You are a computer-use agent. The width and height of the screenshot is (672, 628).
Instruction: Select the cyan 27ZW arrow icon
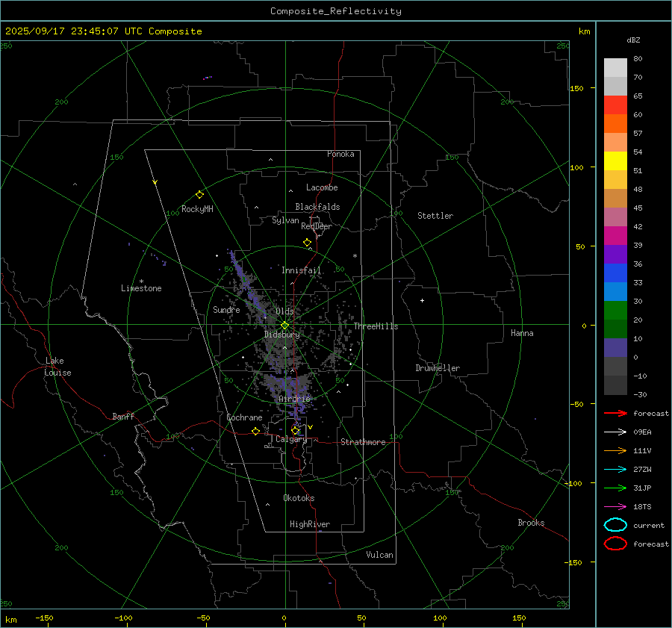click(x=615, y=469)
